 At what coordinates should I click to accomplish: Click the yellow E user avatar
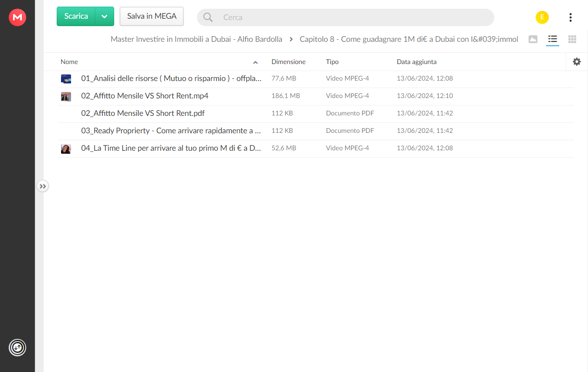(542, 17)
